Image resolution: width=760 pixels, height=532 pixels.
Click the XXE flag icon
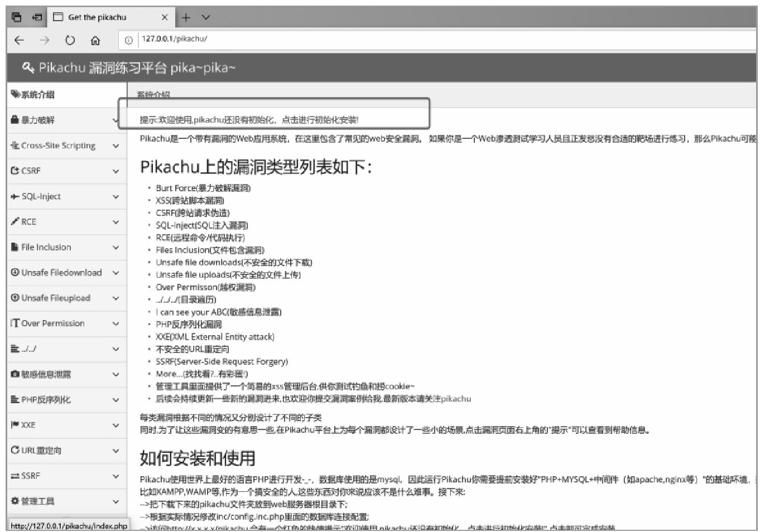pyautogui.click(x=15, y=425)
